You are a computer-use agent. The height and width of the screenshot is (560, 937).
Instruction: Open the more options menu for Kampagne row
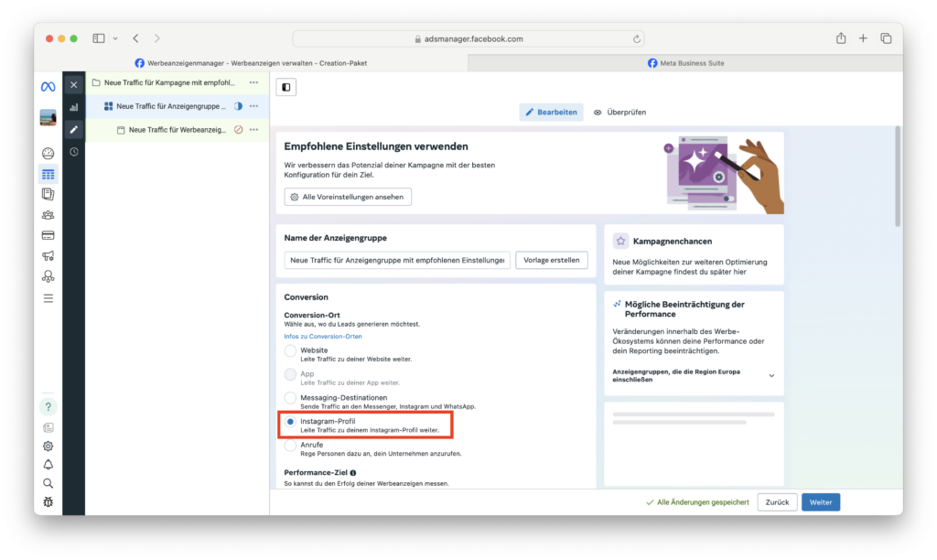tap(254, 82)
